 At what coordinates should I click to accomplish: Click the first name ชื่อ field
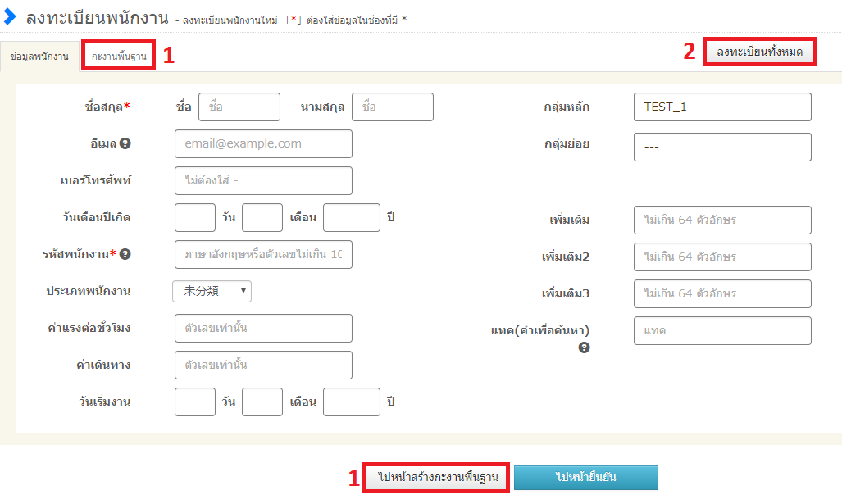coord(239,107)
